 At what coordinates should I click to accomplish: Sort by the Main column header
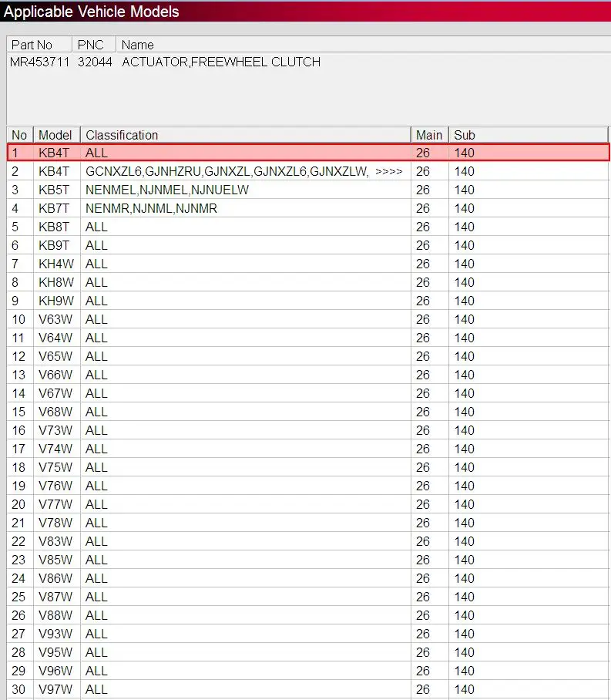429,135
